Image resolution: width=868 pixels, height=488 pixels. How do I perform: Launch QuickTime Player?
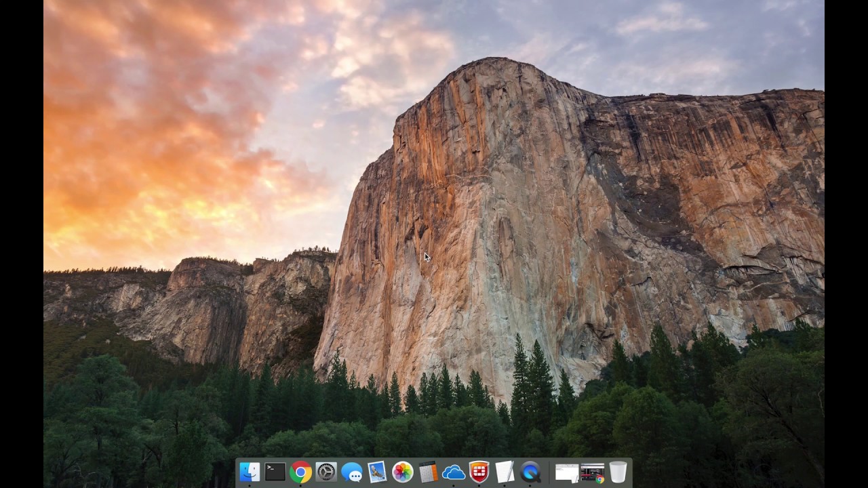tap(530, 472)
